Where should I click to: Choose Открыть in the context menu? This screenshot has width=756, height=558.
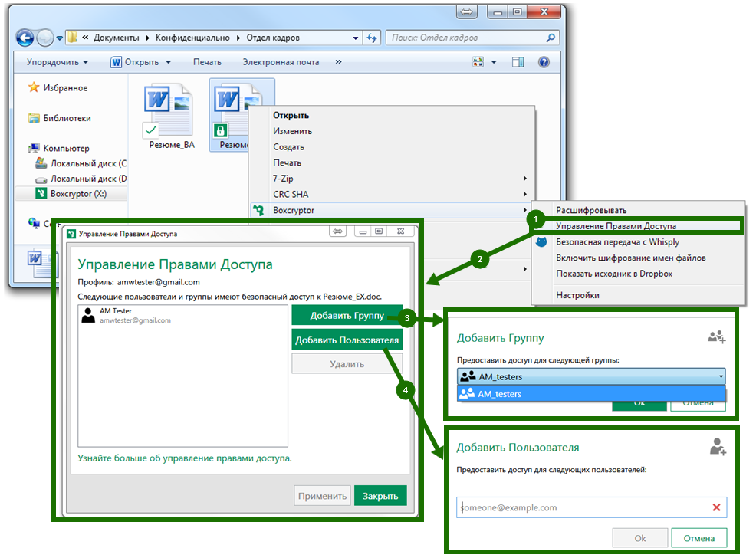(x=392, y=115)
